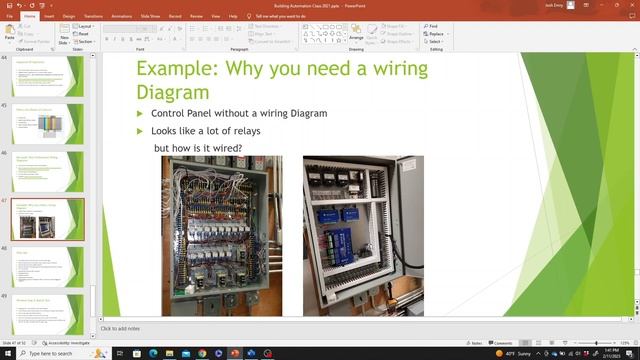Open the Layout dropdown in the Slides group
The height and width of the screenshot is (360, 640).
pyautogui.click(x=84, y=26)
